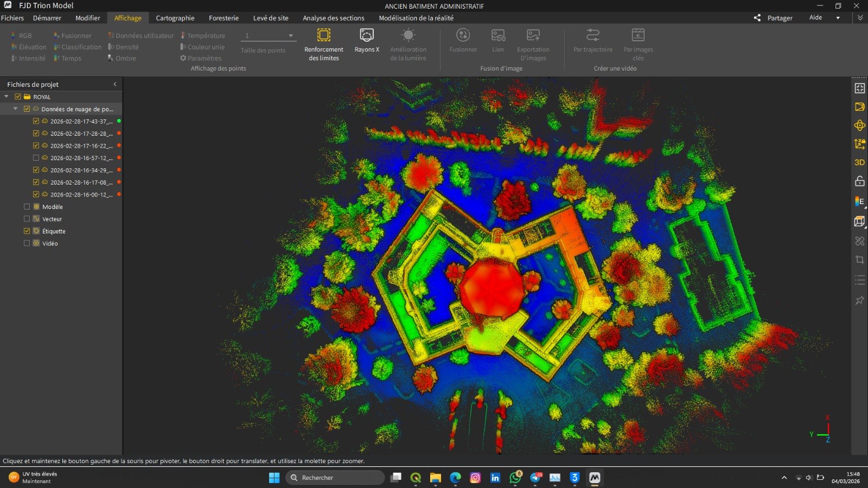Open Exportation D'images tool
Screen dimensions: 868x488
(x=533, y=45)
